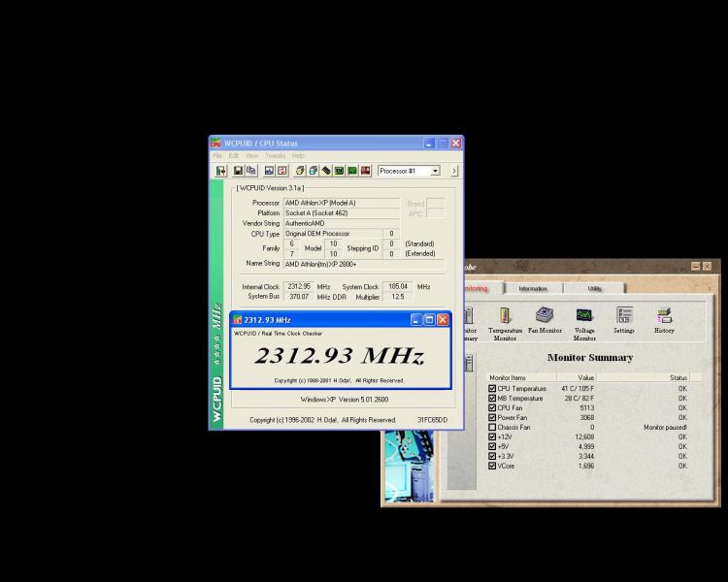Open Settings in the Probe window
The image size is (728, 582).
click(x=624, y=320)
